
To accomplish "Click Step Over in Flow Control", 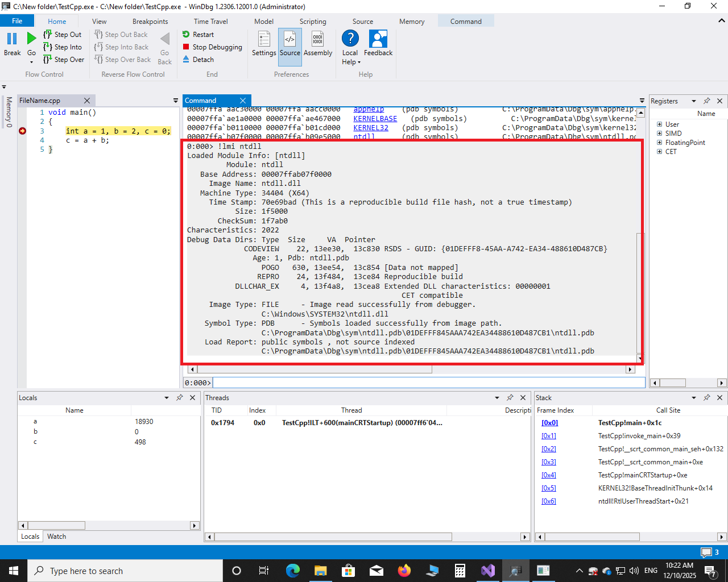I will point(64,60).
